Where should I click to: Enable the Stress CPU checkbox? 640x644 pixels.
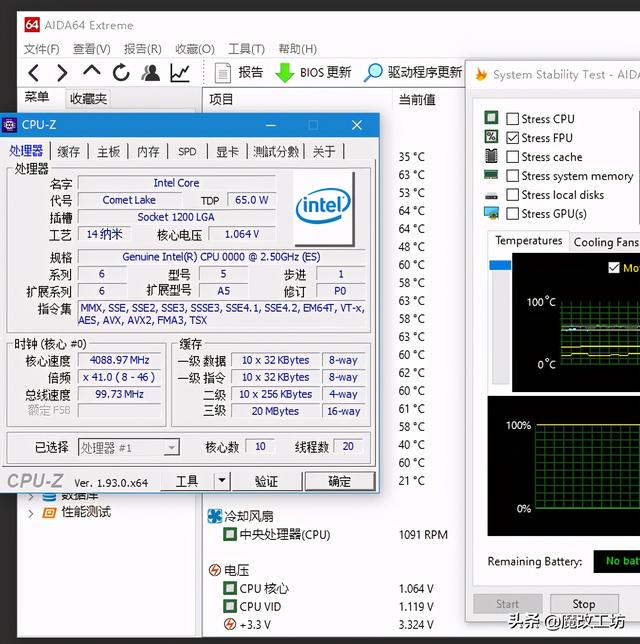click(512, 119)
